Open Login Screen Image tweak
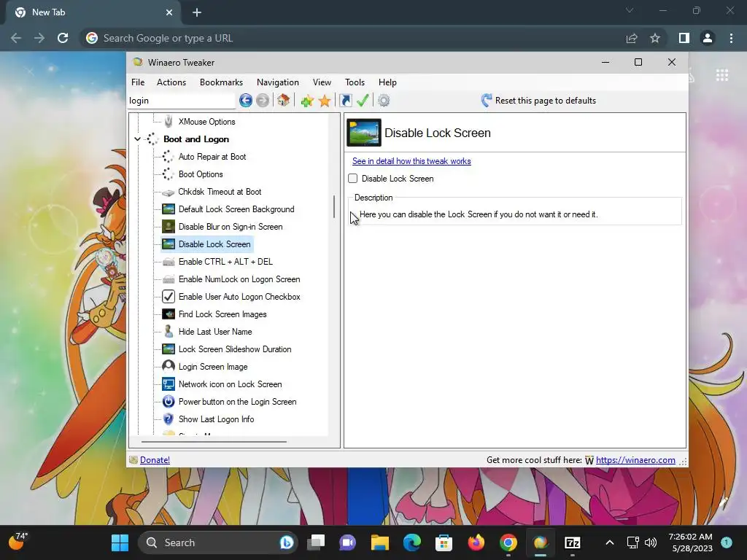This screenshot has width=747, height=560. 213,367
